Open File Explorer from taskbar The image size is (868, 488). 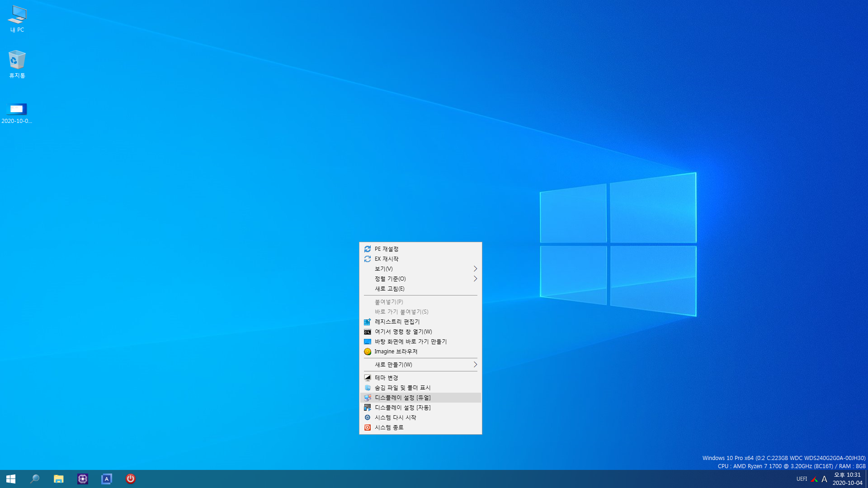(59, 479)
